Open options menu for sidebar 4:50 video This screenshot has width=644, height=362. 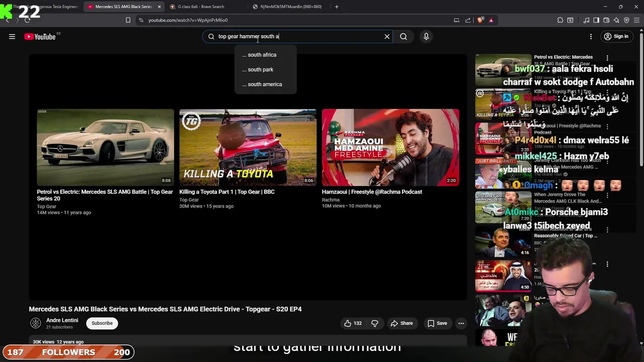pos(607,264)
